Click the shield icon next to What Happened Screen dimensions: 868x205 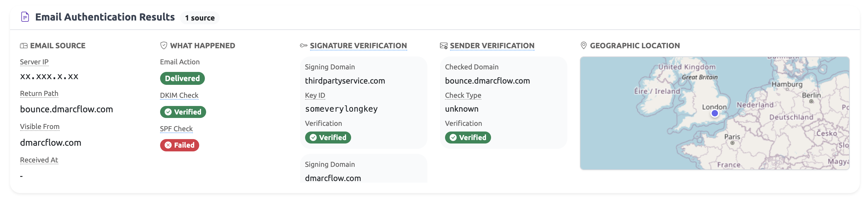(x=164, y=45)
